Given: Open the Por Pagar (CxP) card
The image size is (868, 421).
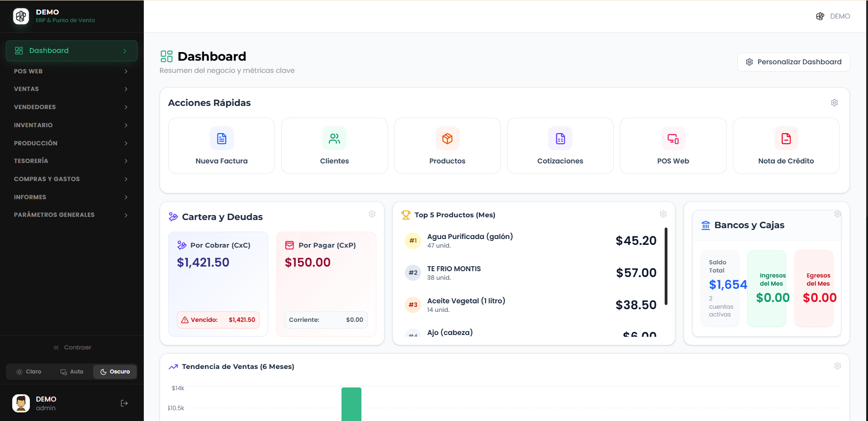Looking at the screenshot, I should [326, 284].
